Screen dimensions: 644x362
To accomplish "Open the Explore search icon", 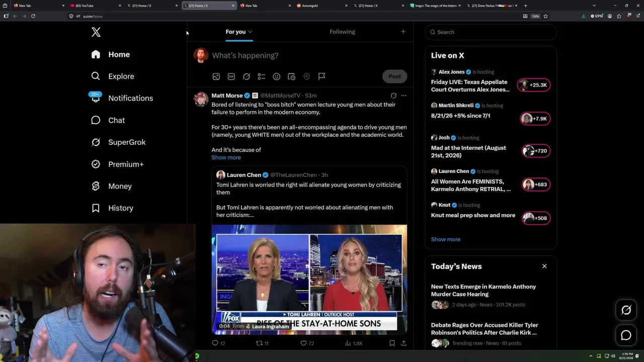I will pyautogui.click(x=96, y=76).
